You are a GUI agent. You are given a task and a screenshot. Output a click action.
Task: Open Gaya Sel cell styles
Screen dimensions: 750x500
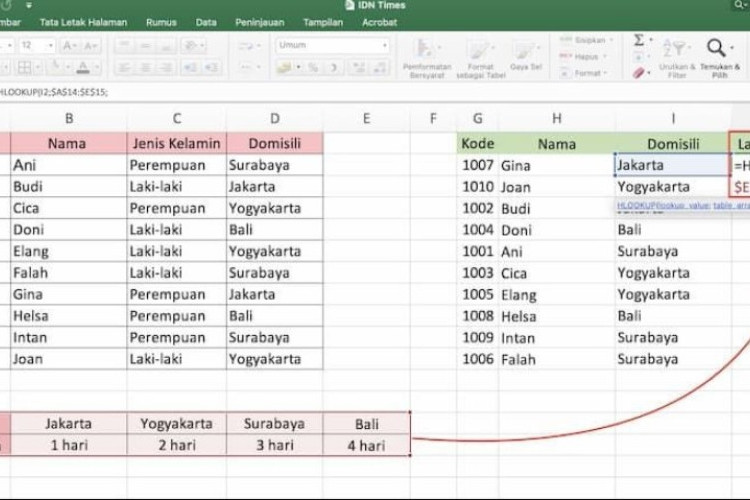526,55
